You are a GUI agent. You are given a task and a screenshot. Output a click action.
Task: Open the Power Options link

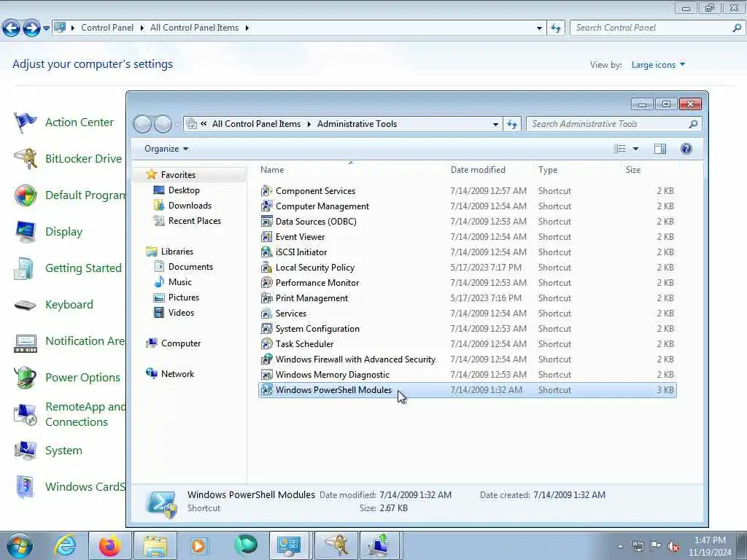(x=83, y=378)
